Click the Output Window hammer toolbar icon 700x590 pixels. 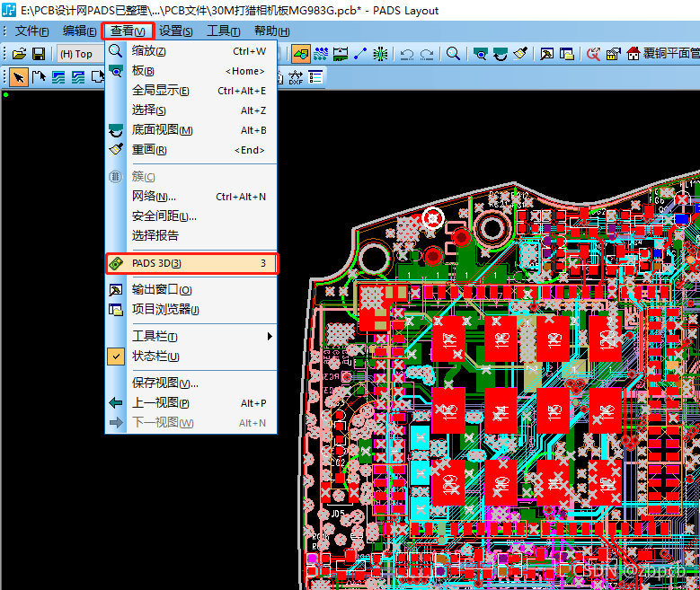point(546,54)
